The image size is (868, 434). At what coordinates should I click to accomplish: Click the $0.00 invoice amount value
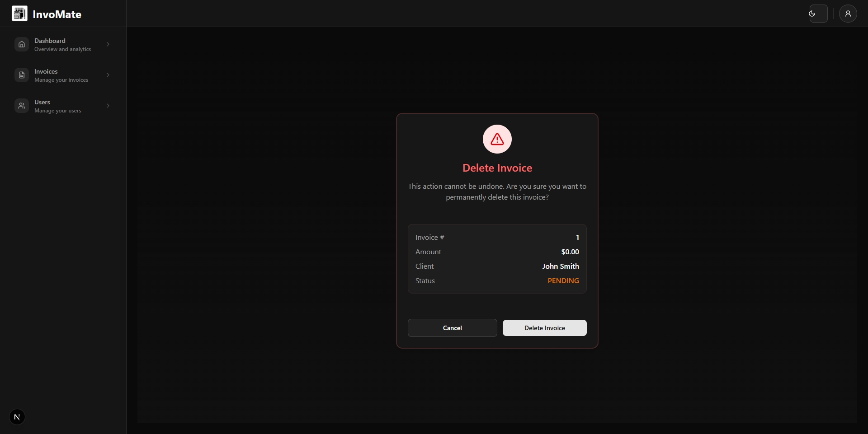(570, 252)
